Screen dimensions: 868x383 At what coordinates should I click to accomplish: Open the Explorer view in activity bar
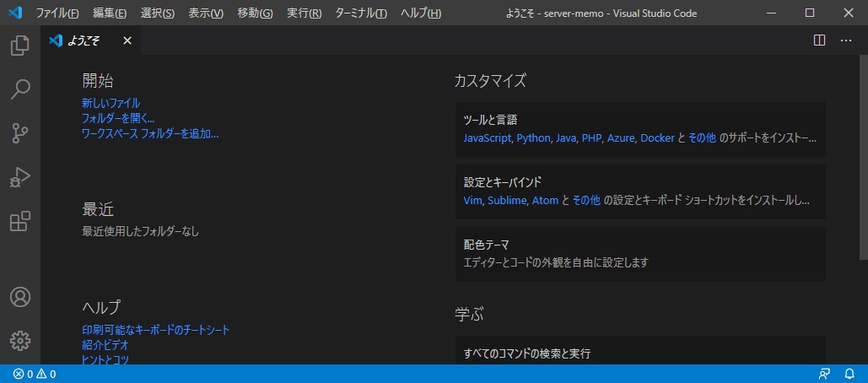pyautogui.click(x=20, y=46)
